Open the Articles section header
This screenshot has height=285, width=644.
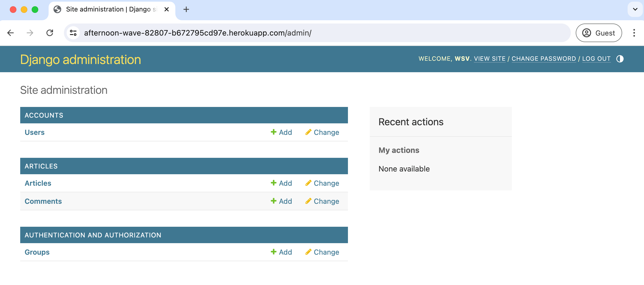coord(41,166)
